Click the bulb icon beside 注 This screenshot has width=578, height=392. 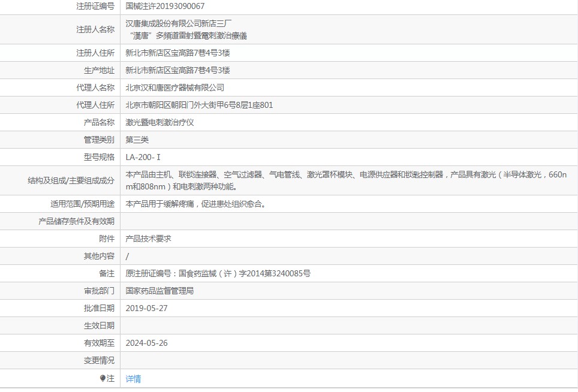103,378
